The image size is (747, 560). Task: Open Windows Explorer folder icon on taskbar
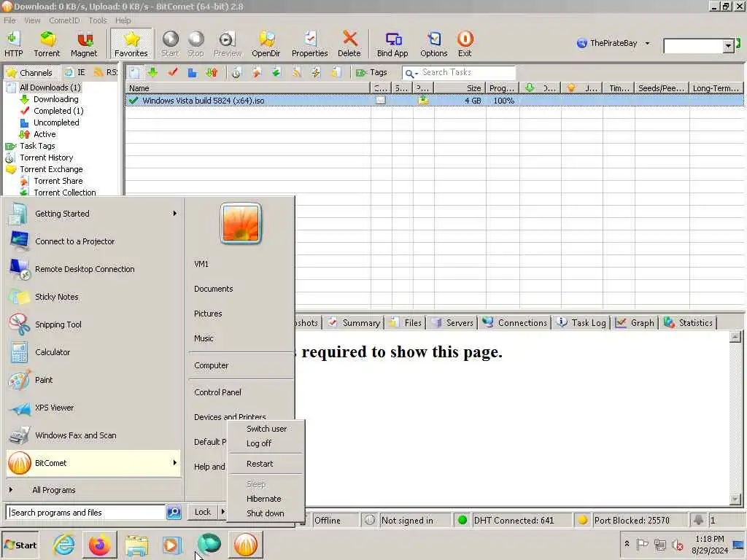point(136,545)
